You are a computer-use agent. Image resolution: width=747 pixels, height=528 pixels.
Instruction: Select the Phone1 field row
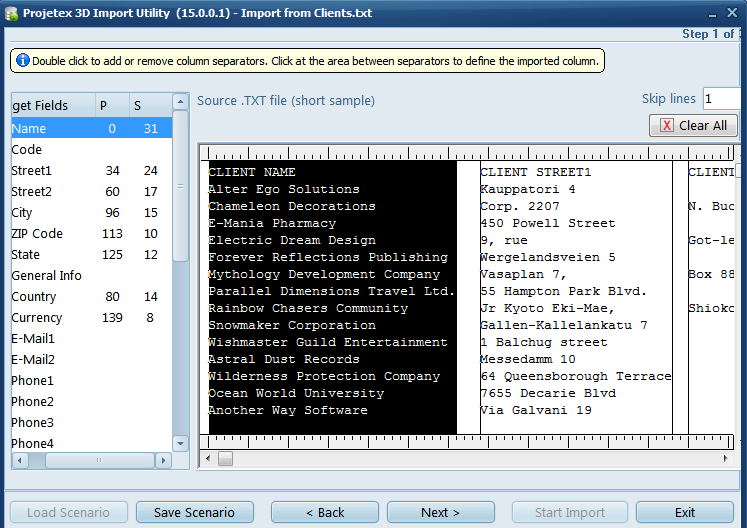coord(91,380)
